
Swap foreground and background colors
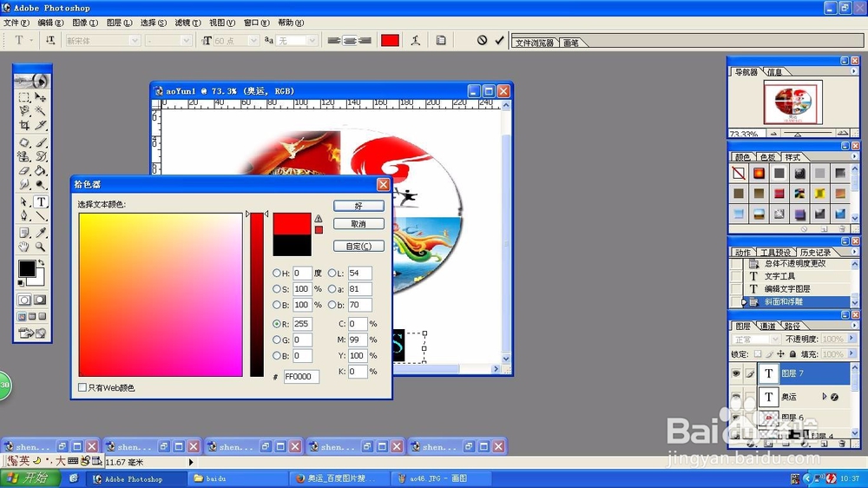pos(41,262)
